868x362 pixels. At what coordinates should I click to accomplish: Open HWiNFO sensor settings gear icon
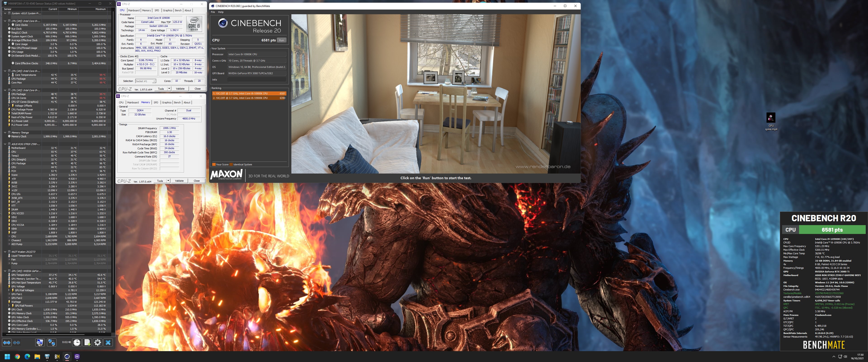(x=98, y=343)
